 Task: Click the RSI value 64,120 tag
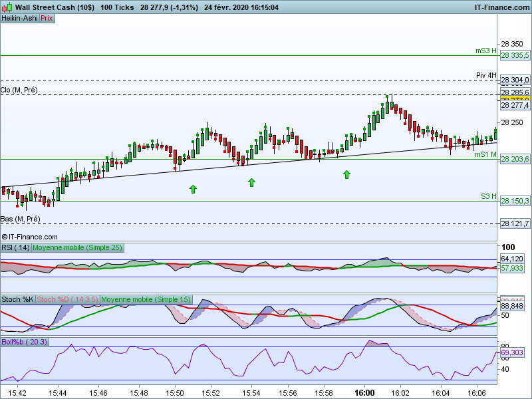[512, 259]
